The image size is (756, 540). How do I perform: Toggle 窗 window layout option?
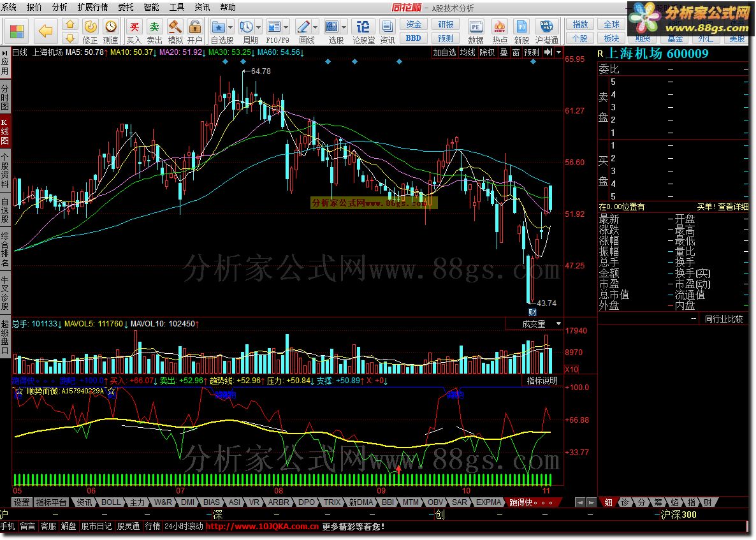click(516, 52)
